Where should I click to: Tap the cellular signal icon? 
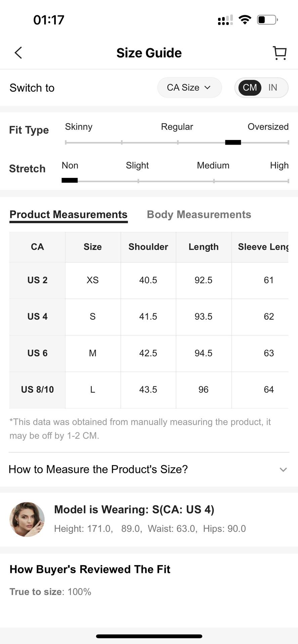[225, 20]
